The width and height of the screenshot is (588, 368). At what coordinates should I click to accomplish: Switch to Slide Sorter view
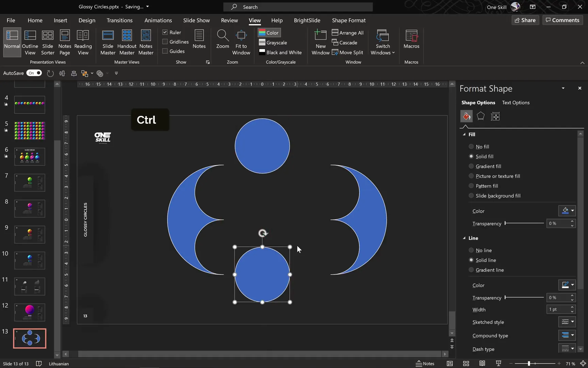click(48, 42)
